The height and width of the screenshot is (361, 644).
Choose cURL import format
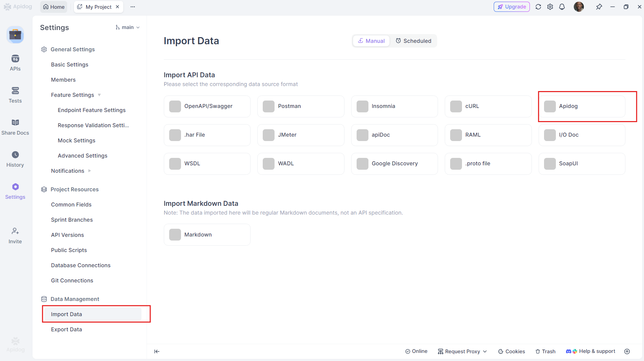click(x=488, y=106)
